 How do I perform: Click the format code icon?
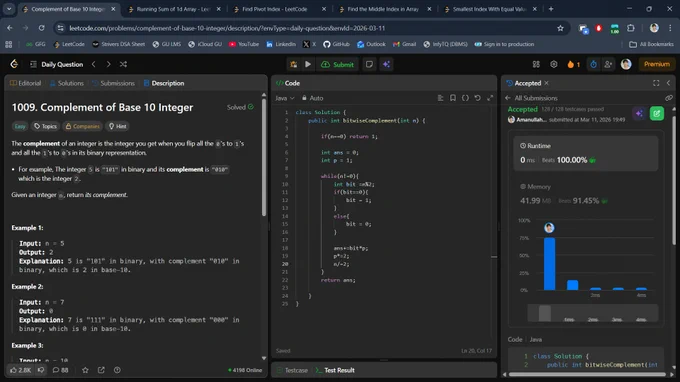pos(441,98)
